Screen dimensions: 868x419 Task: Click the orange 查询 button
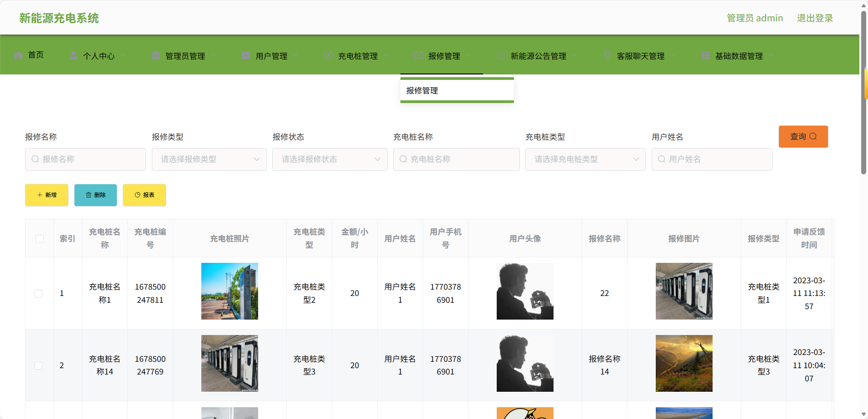803,137
